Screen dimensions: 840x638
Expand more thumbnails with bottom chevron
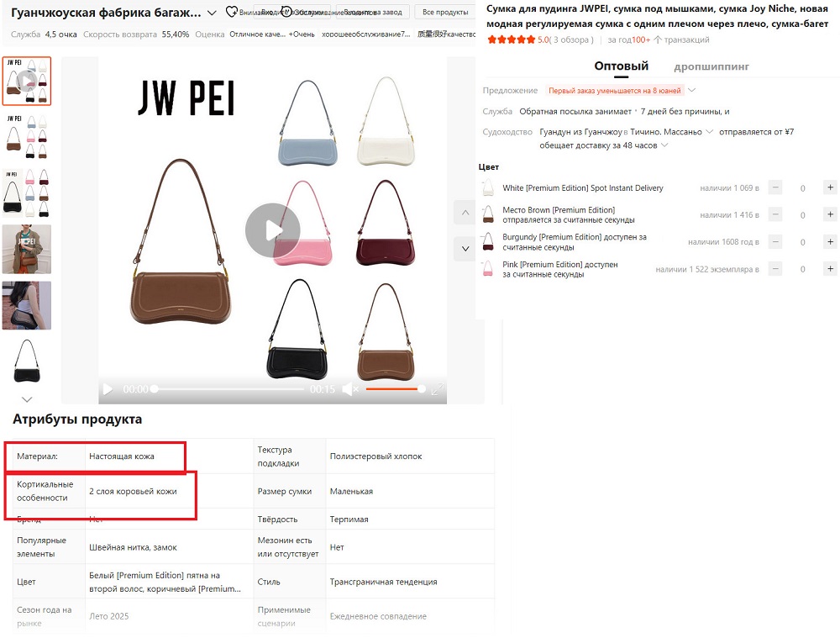pos(27,399)
